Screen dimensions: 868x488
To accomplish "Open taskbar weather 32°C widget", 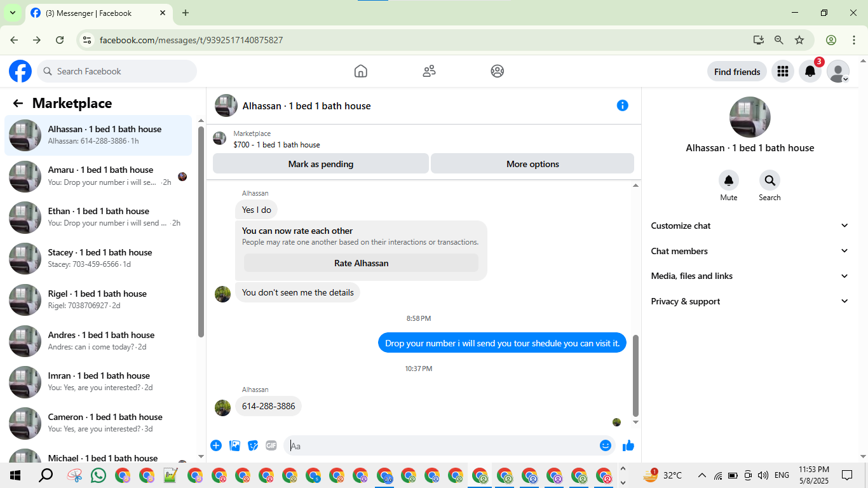I will (663, 475).
